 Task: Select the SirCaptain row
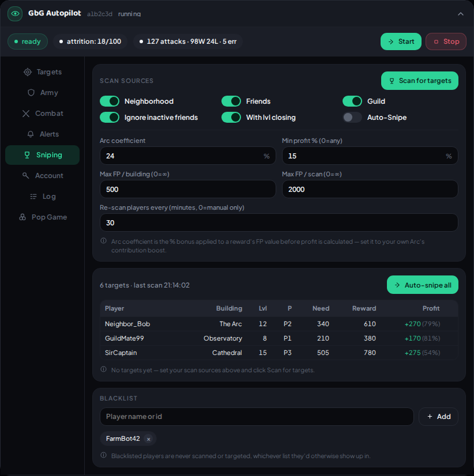coord(279,353)
